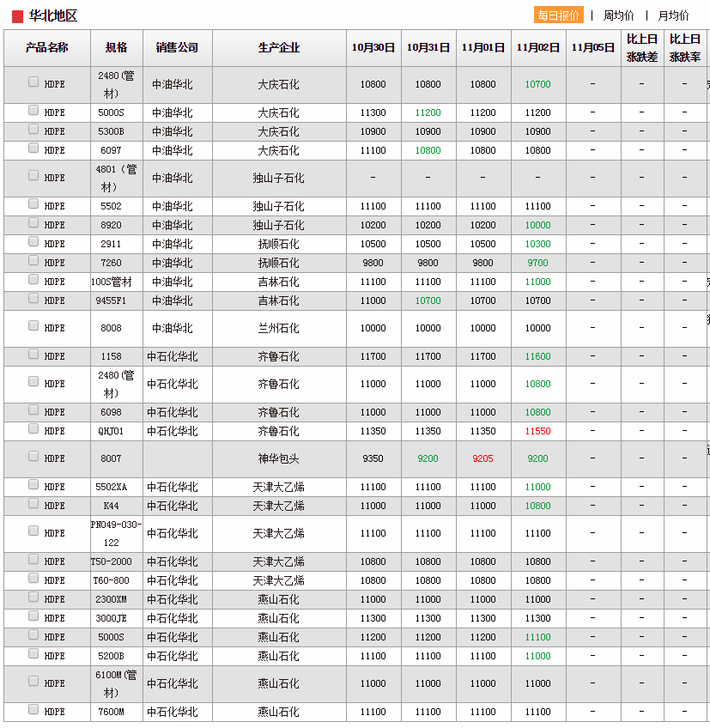Screen dimensions: 710x728
Task: Click the 比上日涨跌率 column header
Action: [x=685, y=48]
